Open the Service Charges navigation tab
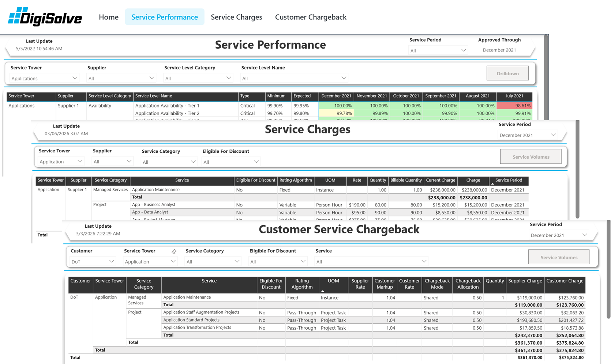The height and width of the screenshot is (364, 611). [236, 17]
